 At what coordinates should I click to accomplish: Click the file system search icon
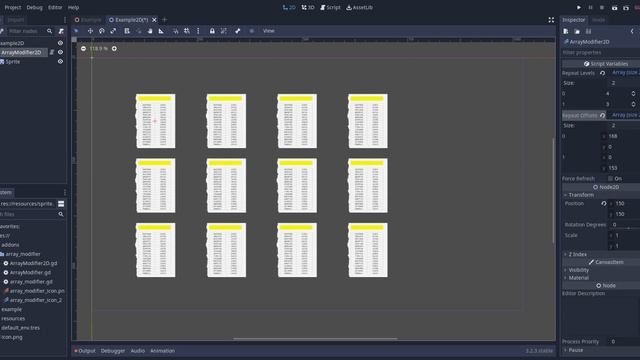[x=61, y=214]
